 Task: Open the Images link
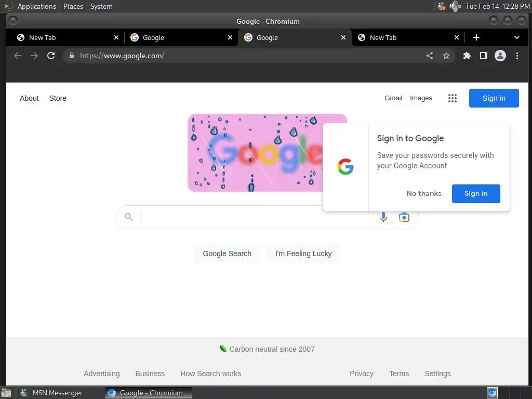pos(421,98)
